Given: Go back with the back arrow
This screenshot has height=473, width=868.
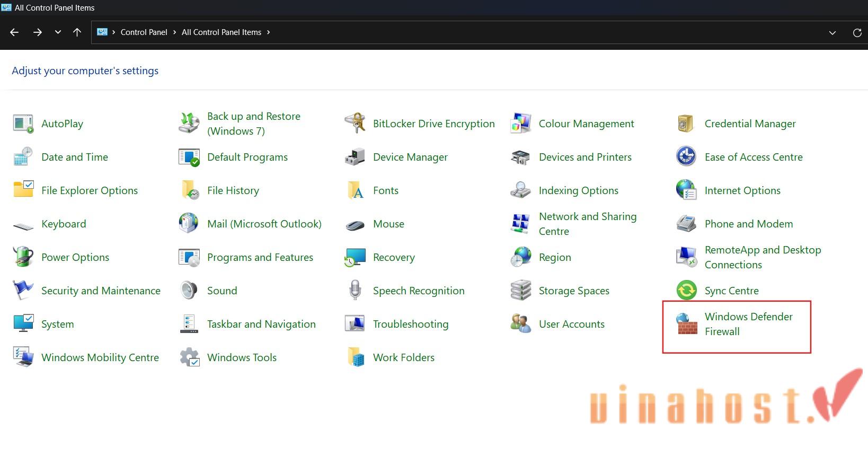Looking at the screenshot, I should (x=14, y=32).
